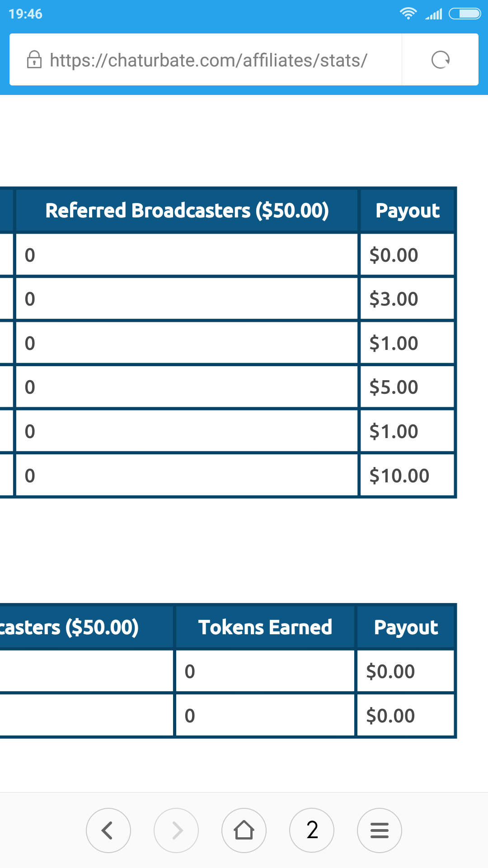Focus the chaturbate affiliates stats URL field
The width and height of the screenshot is (488, 868).
coord(208,60)
